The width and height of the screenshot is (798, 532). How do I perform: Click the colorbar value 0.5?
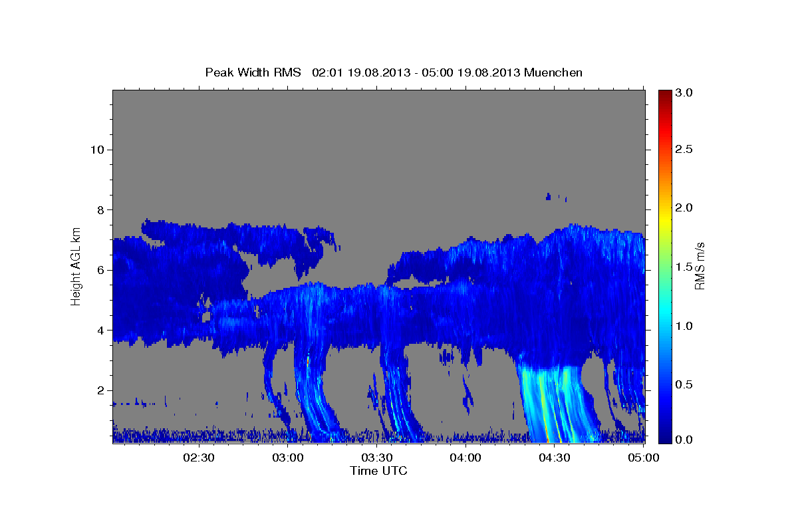(685, 384)
